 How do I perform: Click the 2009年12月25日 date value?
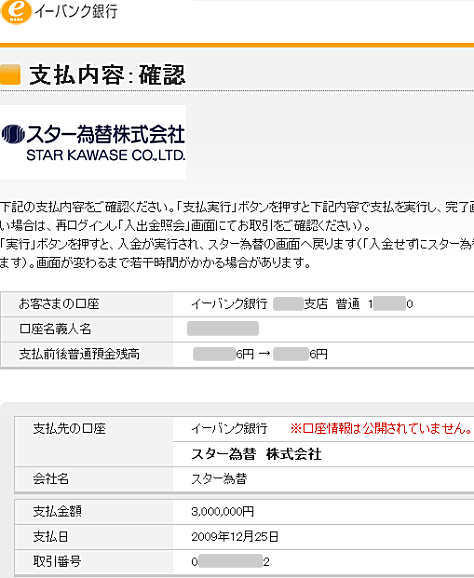coord(235,537)
